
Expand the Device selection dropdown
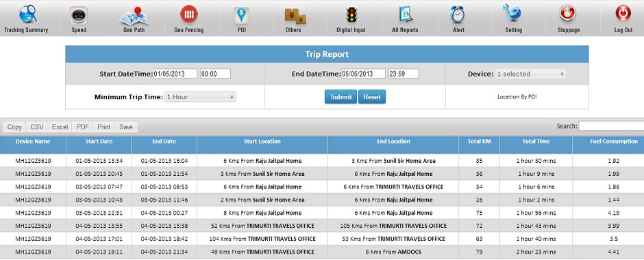530,74
